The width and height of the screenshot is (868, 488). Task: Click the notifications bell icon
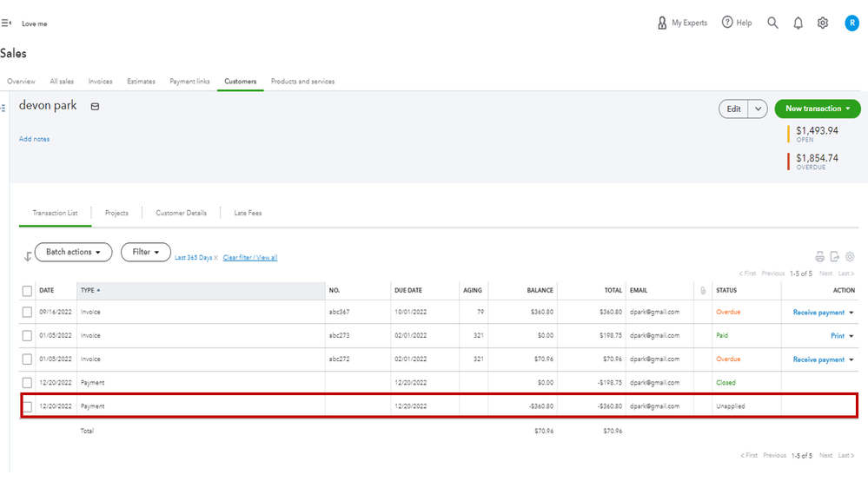coord(798,23)
